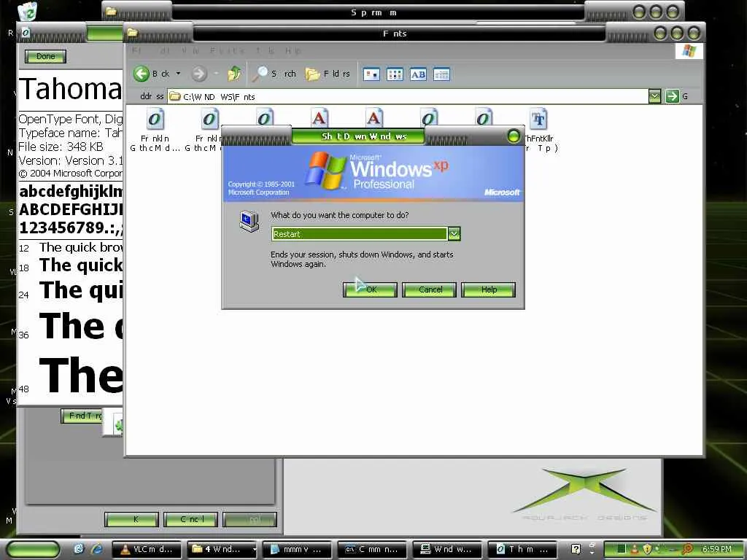This screenshot has height=560, width=747.
Task: Click Cancel in Shut Down Windows dialog
Action: pos(429,289)
